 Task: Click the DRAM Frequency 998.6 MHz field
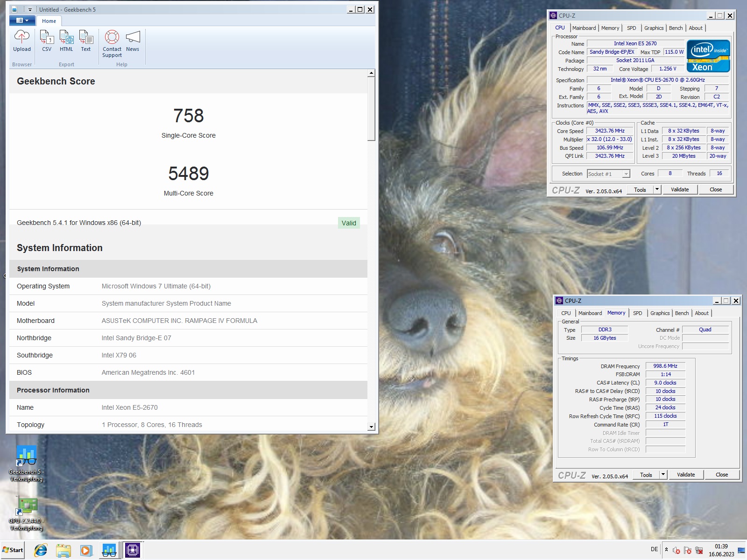point(665,366)
